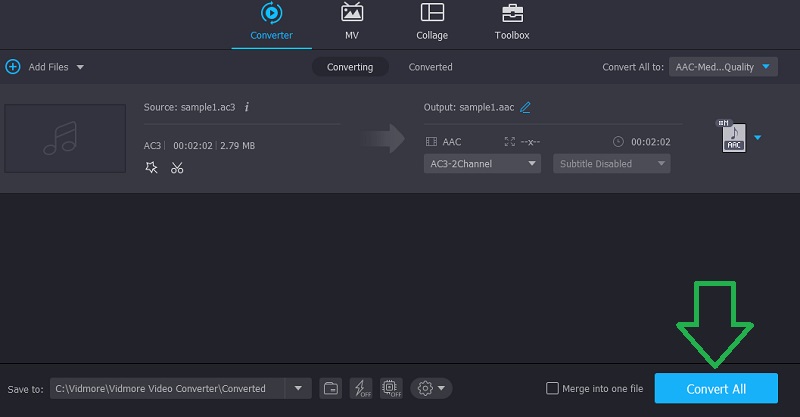Screen dimensions: 800x417
Task: Click the source file info icon
Action: click(247, 107)
